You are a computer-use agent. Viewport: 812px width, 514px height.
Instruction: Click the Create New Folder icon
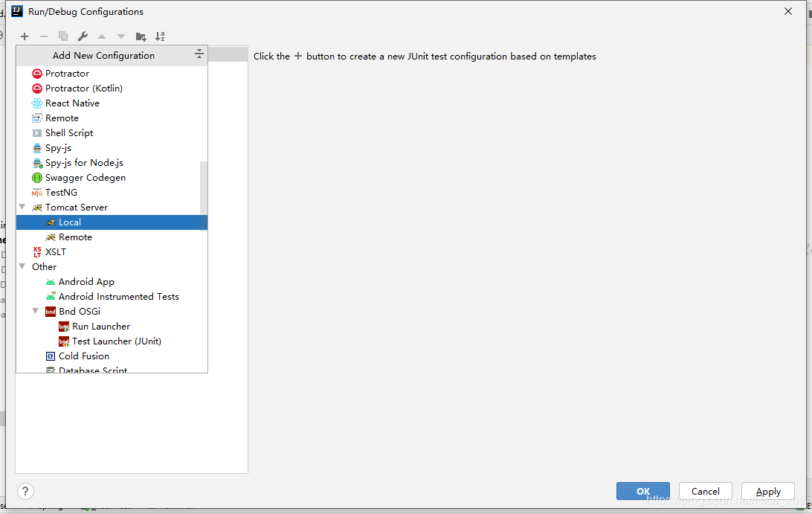[141, 36]
